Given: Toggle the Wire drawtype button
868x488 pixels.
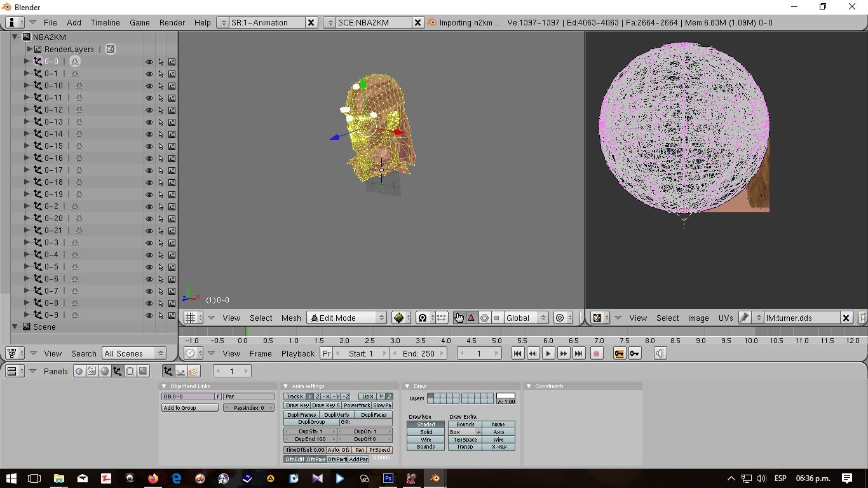Looking at the screenshot, I should pos(426,440).
